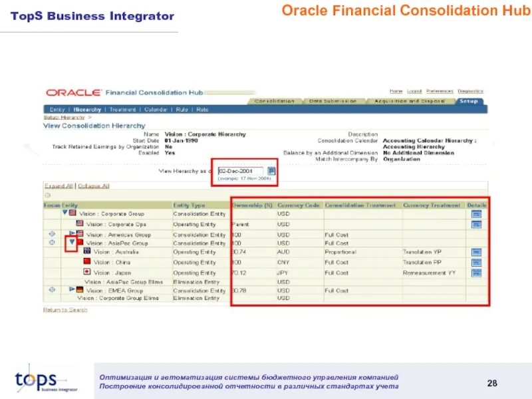Select the Setup tab
This screenshot has height=399, width=532.
tap(469, 101)
